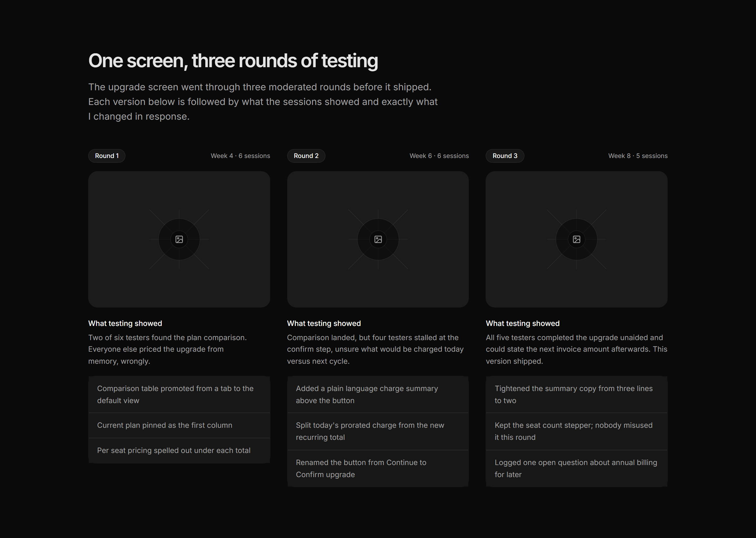Click the image placeholder icon under Round 3
The width and height of the screenshot is (756, 538).
coord(576,239)
